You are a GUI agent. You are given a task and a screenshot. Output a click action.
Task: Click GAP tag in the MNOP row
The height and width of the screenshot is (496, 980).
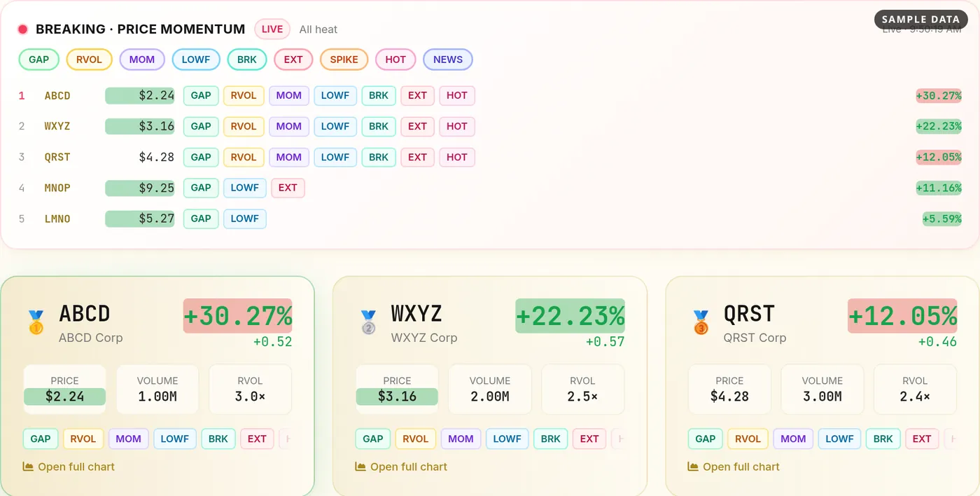click(x=201, y=188)
